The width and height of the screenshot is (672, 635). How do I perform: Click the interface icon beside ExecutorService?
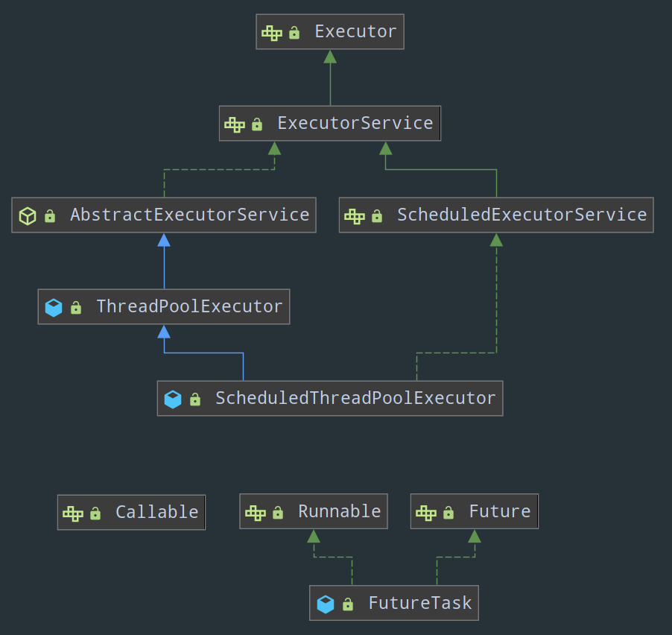point(235,124)
